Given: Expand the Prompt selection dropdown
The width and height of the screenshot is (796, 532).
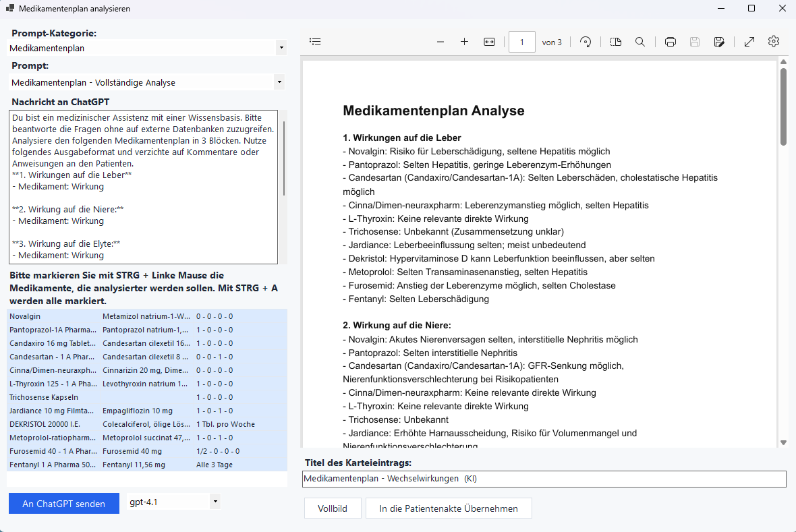Looking at the screenshot, I should (279, 82).
